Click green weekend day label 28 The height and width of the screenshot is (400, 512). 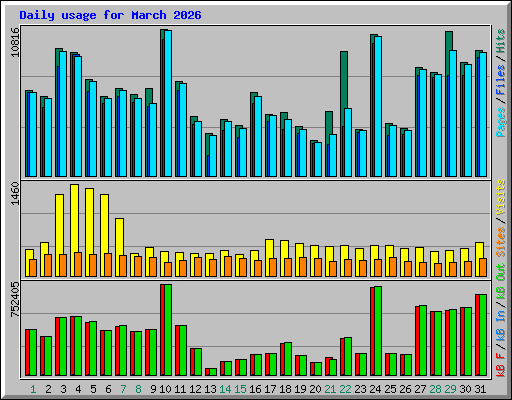tap(435, 389)
